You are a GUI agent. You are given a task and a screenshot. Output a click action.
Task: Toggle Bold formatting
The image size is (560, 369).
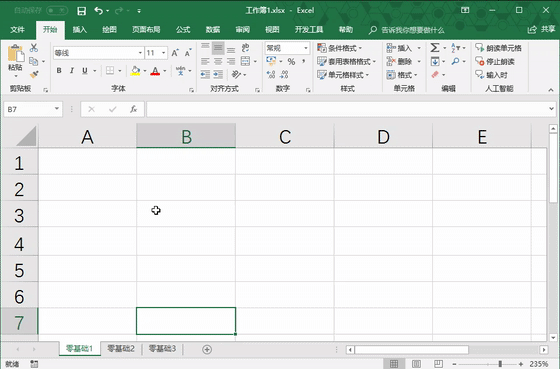click(59, 71)
